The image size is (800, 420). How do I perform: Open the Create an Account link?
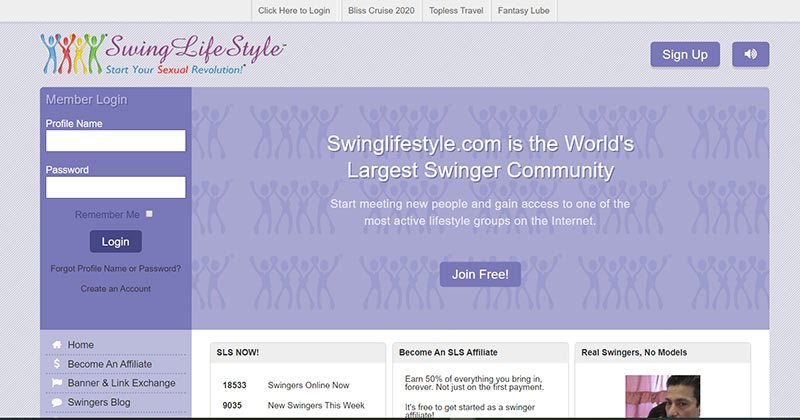(116, 288)
